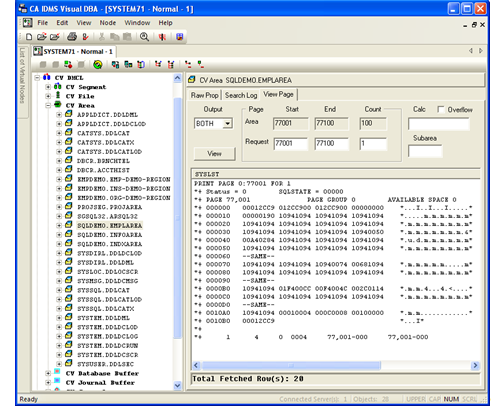The image size is (491, 415).
Task: Click the Request Start field
Action: click(290, 144)
